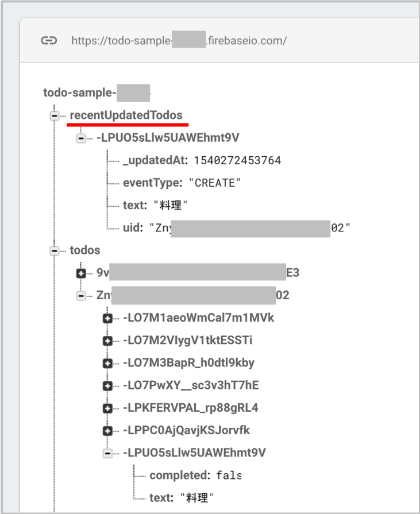Expand the node starting with 9v
The width and height of the screenshot is (420, 514).
click(81, 273)
